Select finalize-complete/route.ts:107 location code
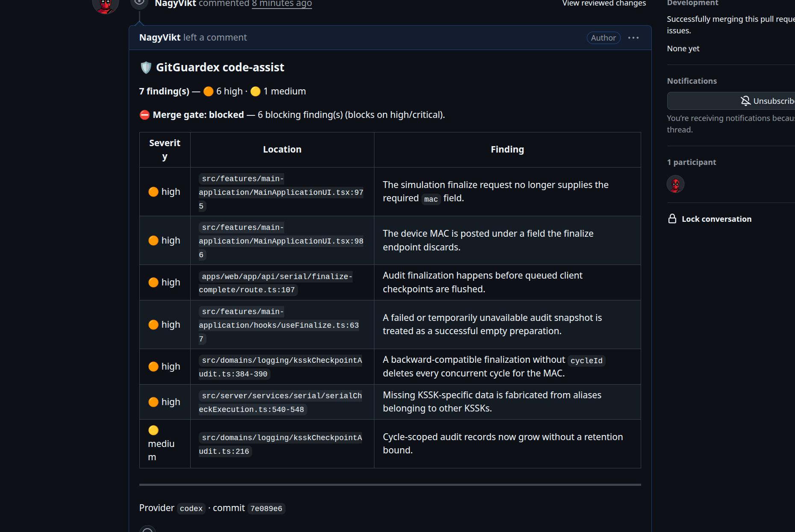 coord(275,283)
